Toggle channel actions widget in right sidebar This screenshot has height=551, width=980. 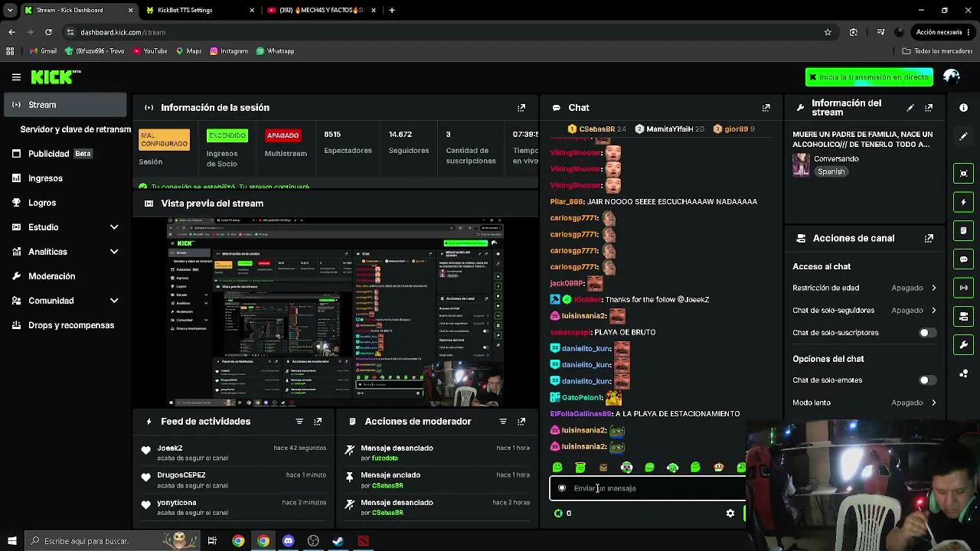click(964, 316)
